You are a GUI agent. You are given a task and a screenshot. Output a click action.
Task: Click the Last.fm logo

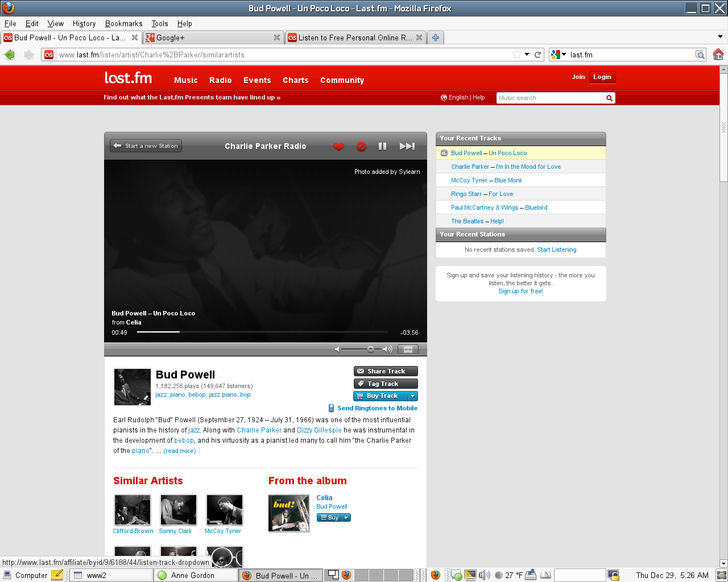[128, 78]
